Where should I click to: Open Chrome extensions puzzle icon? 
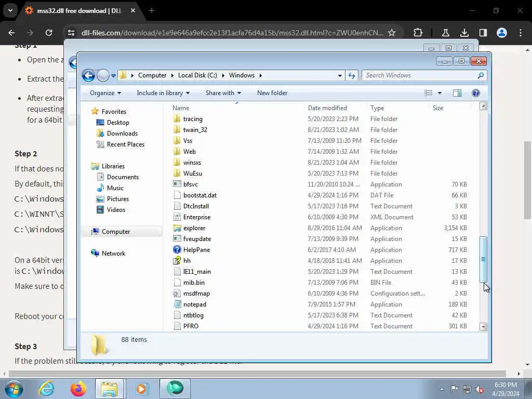[x=418, y=33]
